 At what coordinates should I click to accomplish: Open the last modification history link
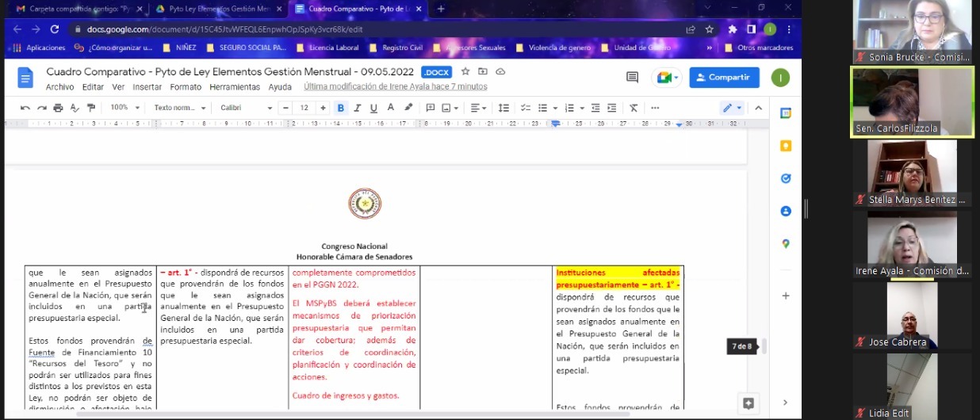coord(395,87)
